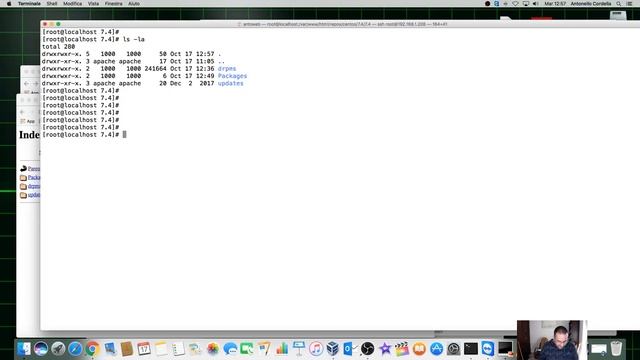Open Notification Center in menu bar
This screenshot has height=360, width=640.
[629, 4]
